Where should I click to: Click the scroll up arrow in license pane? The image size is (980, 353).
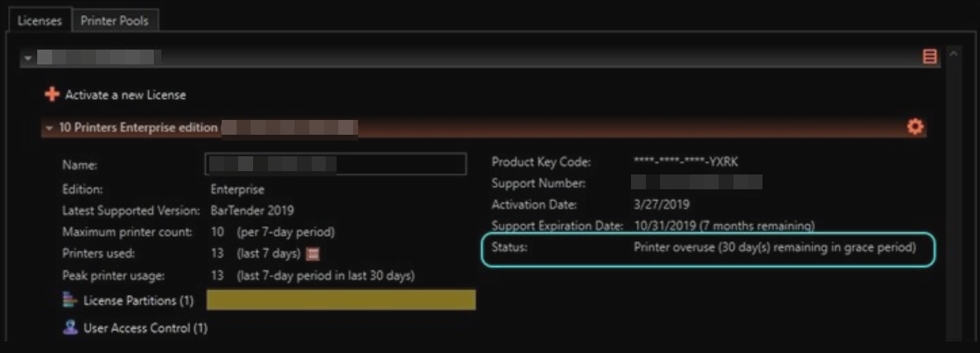953,55
